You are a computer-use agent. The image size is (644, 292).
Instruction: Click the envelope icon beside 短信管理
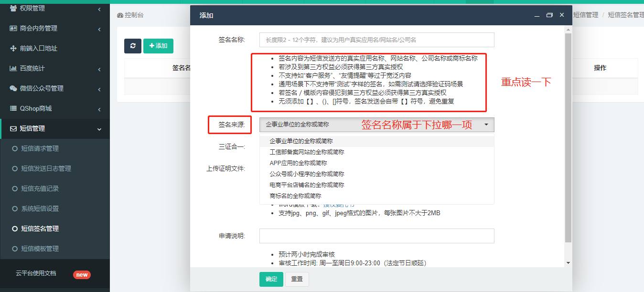13,128
